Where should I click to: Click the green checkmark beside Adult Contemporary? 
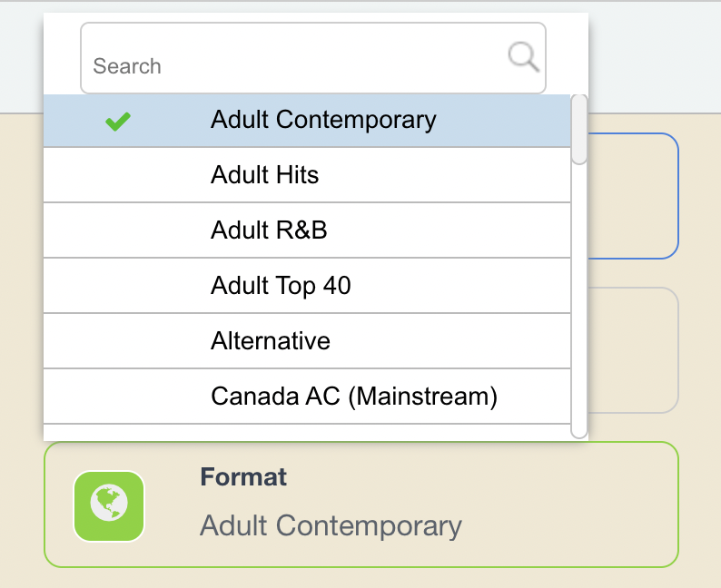tap(118, 122)
